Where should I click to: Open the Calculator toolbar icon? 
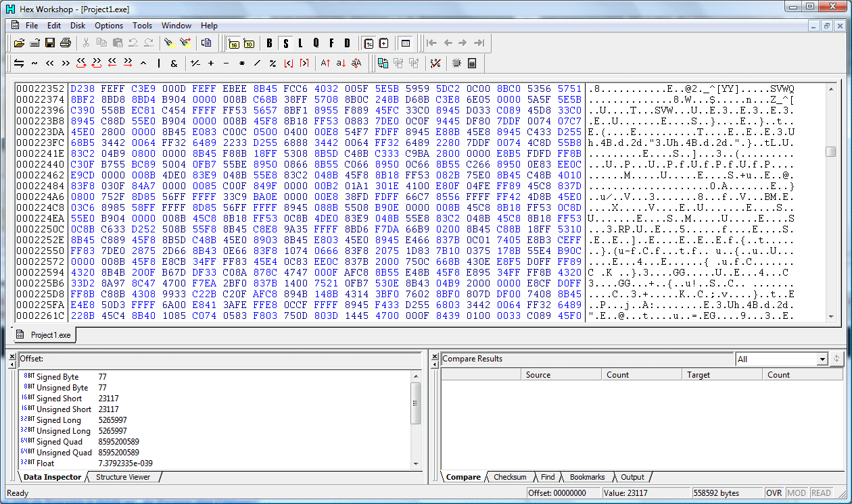pyautogui.click(x=472, y=63)
